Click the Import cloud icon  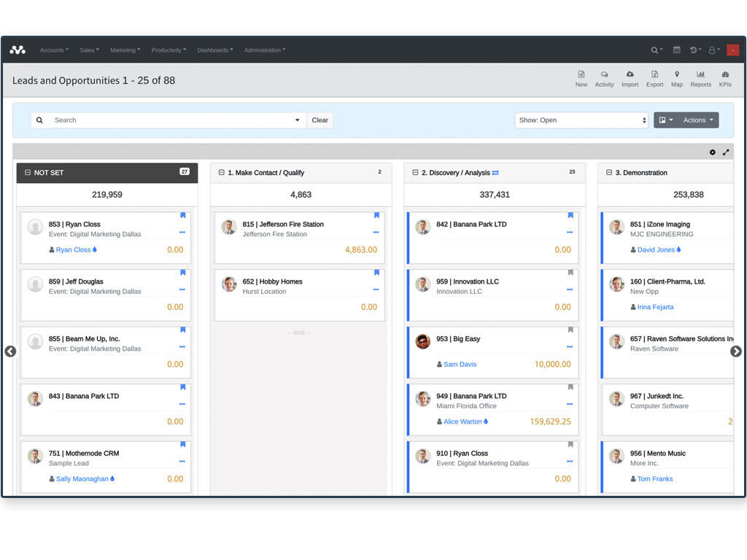coord(630,75)
